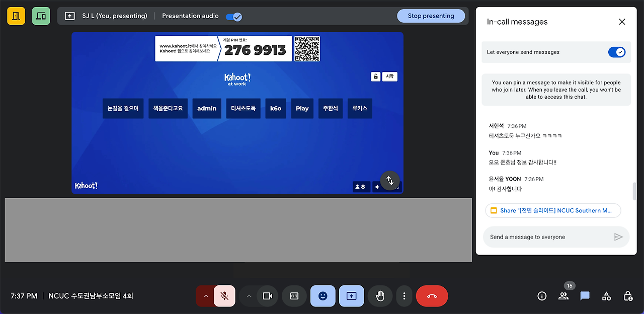Image resolution: width=644 pixels, height=314 pixels.
Task: Select player 루카스 tile
Action: click(360, 108)
